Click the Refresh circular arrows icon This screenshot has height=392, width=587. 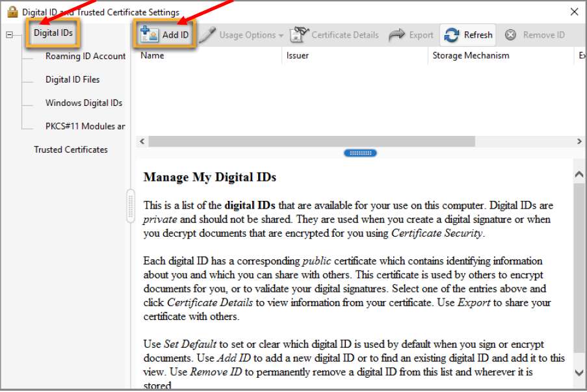coord(452,35)
